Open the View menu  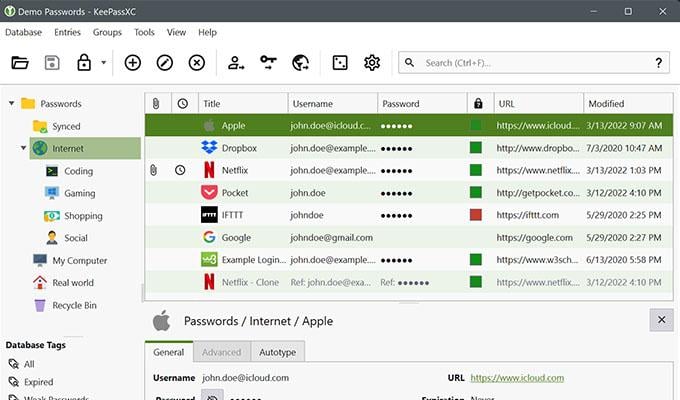click(177, 33)
